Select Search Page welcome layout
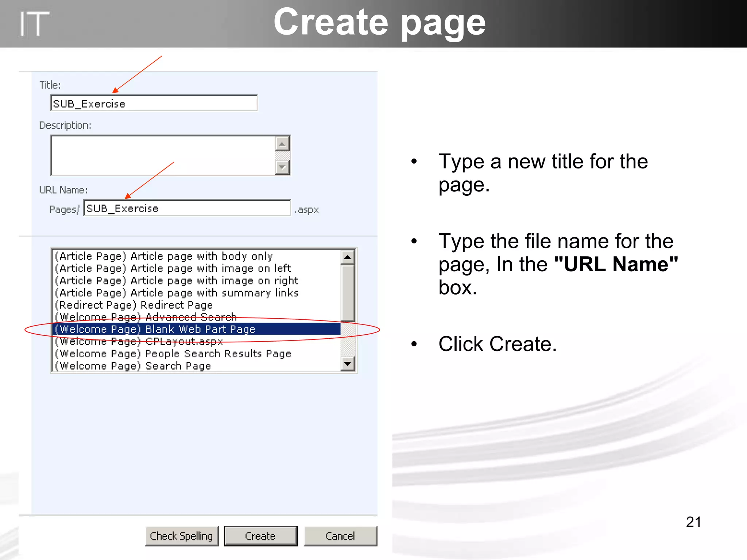Screen dimensions: 747x560 tap(197, 365)
